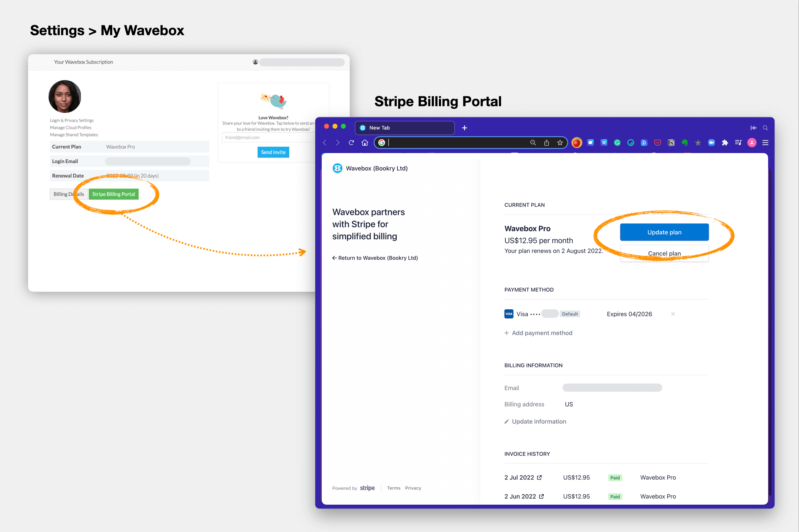
Task: Open Stripe Terms link
Action: point(393,488)
